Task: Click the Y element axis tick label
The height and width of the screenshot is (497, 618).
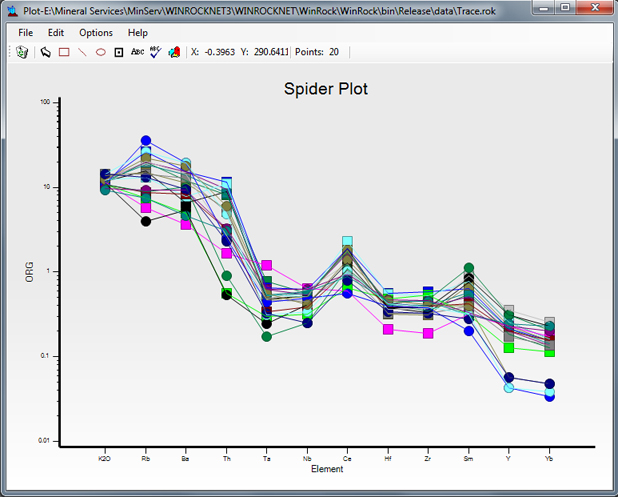Action: point(508,459)
